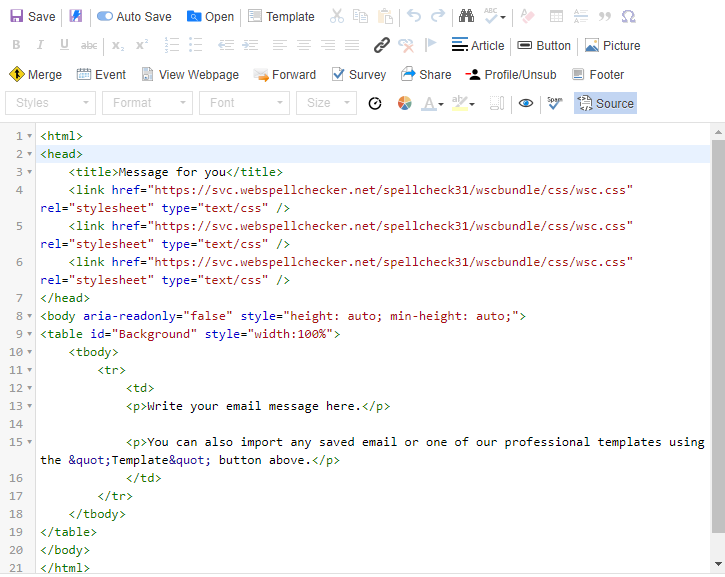The width and height of the screenshot is (725, 577).
Task: Run the Spam check icon
Action: coord(554,103)
